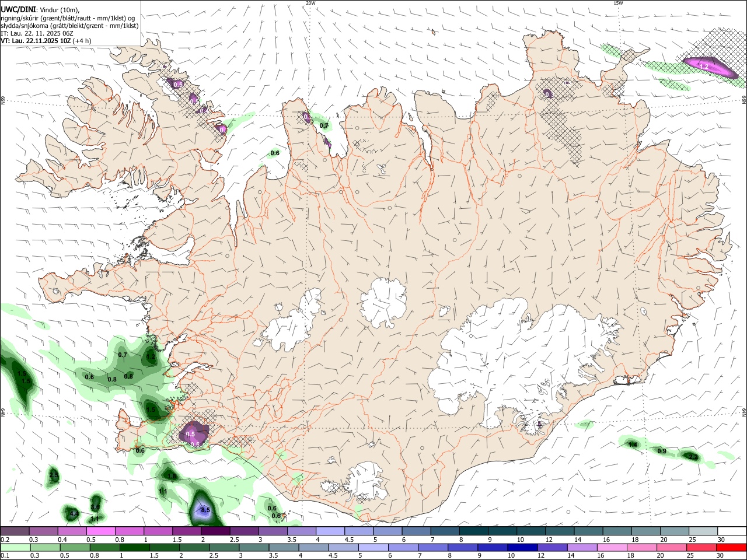This screenshot has height=560, width=747.
Task: Click the '1.8' precipitation value on the map
Action: (x=172, y=477)
